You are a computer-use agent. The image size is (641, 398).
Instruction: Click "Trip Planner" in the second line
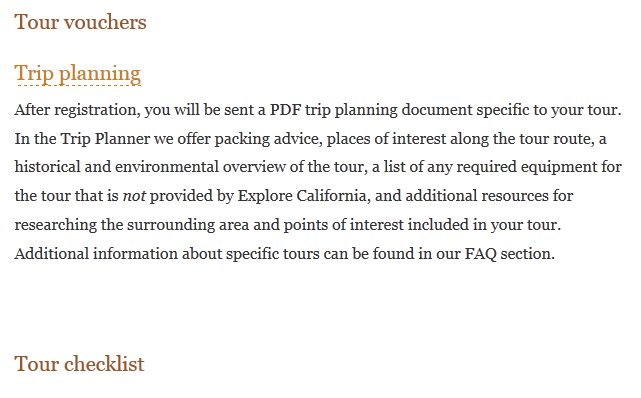coord(105,139)
